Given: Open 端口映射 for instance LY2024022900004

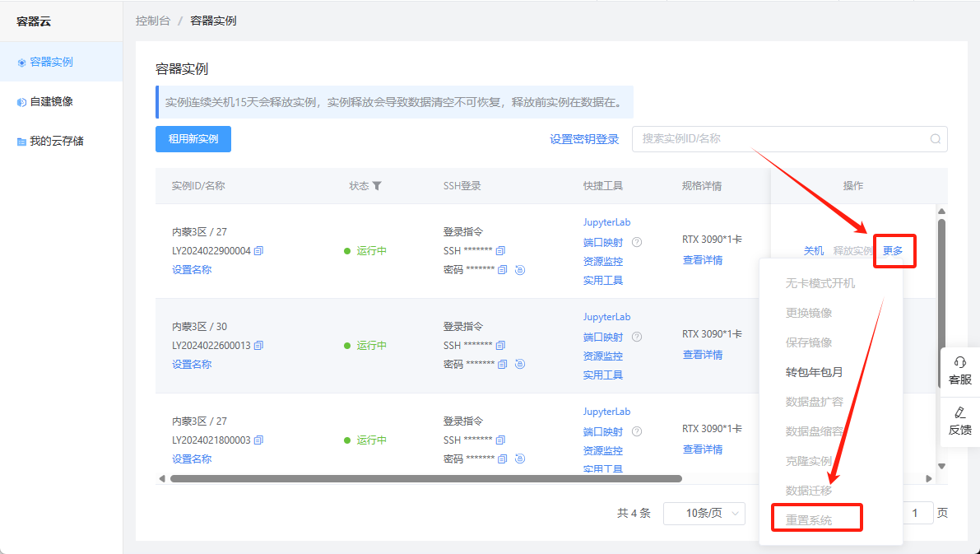Looking at the screenshot, I should point(603,242).
